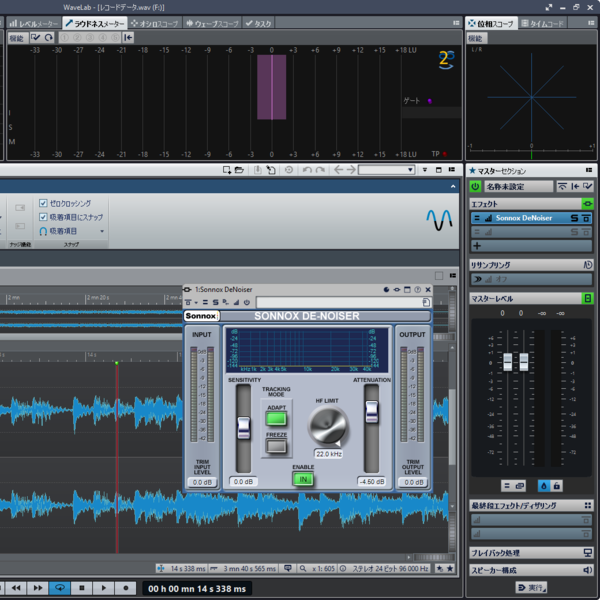Open the 機能 menu in phase scope

click(x=476, y=38)
